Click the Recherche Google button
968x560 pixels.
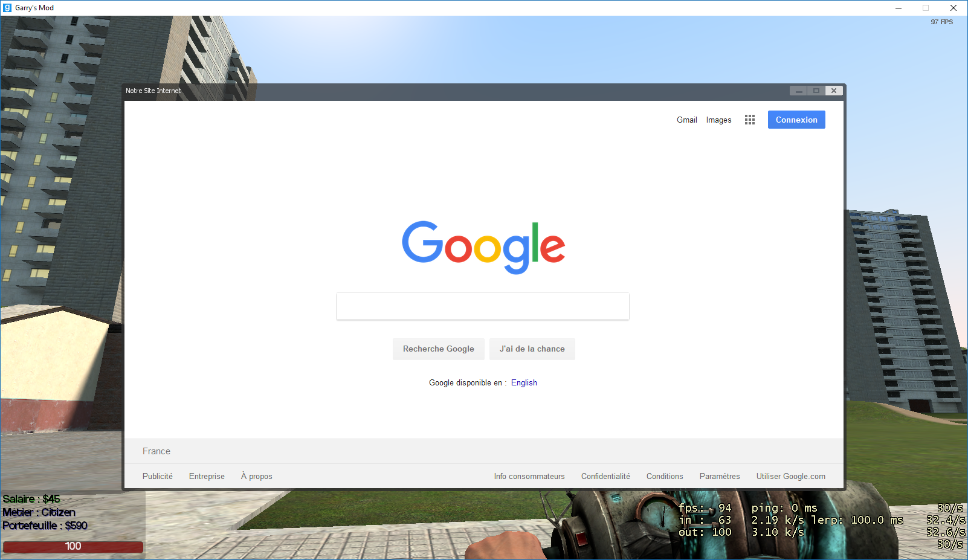[439, 349]
